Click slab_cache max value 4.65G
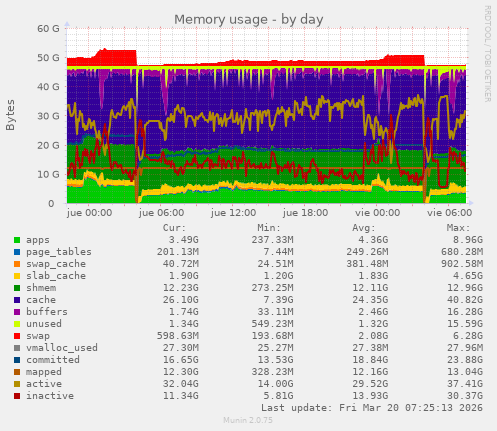The width and height of the screenshot is (497, 431). tap(468, 276)
